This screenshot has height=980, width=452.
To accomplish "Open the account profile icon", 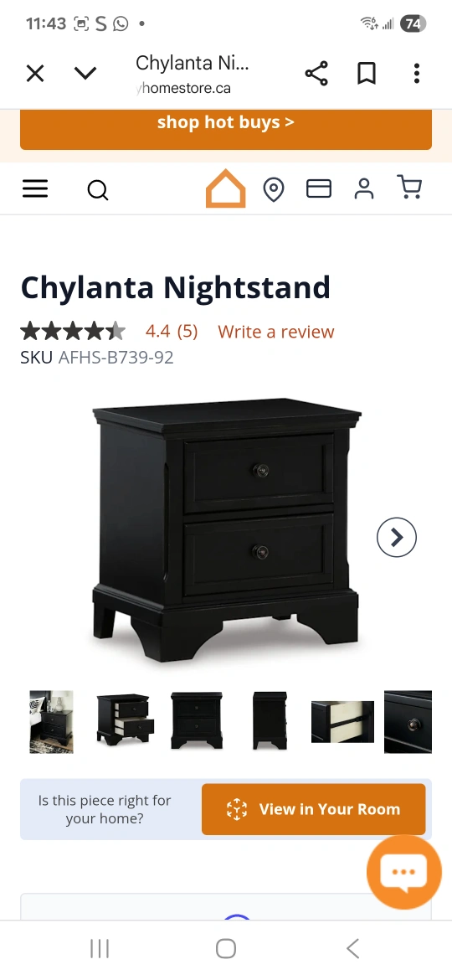I will [364, 188].
